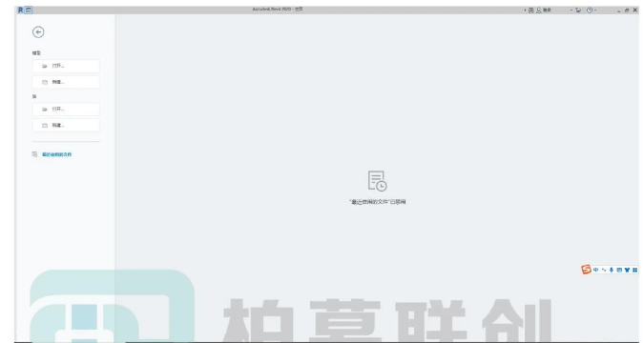Click the Sogou microphone voice input icon
Screen dimensions: 644x343
click(612, 270)
